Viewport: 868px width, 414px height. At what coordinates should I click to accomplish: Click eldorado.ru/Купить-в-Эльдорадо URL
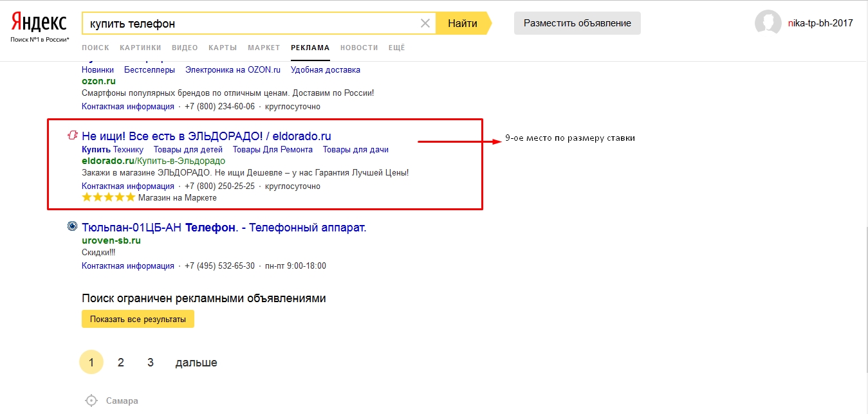coord(153,161)
